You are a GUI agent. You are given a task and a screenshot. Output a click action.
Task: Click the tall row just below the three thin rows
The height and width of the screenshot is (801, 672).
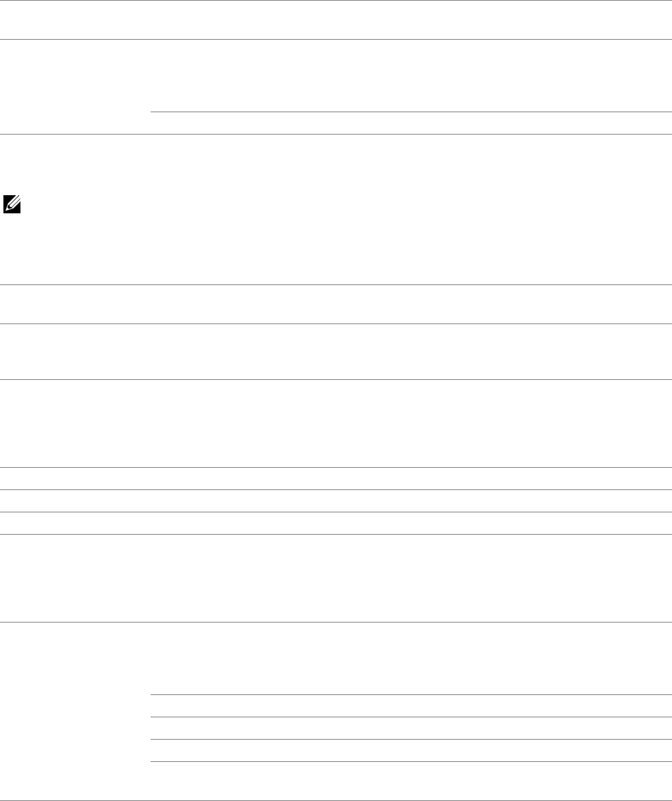click(335, 578)
